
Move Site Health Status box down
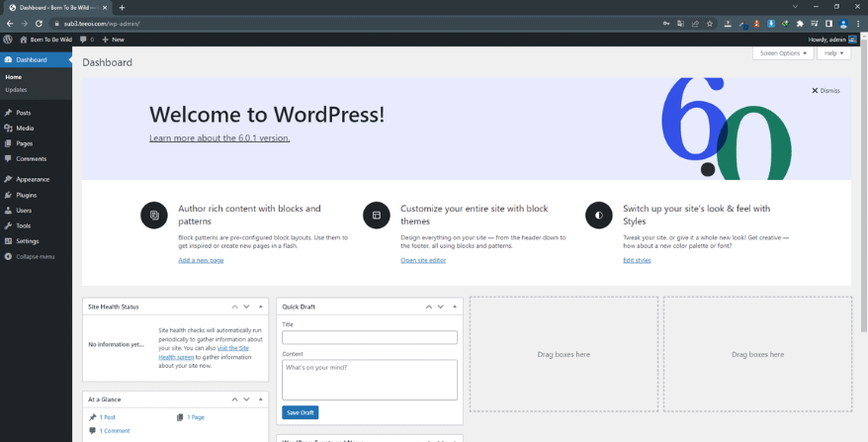click(247, 307)
